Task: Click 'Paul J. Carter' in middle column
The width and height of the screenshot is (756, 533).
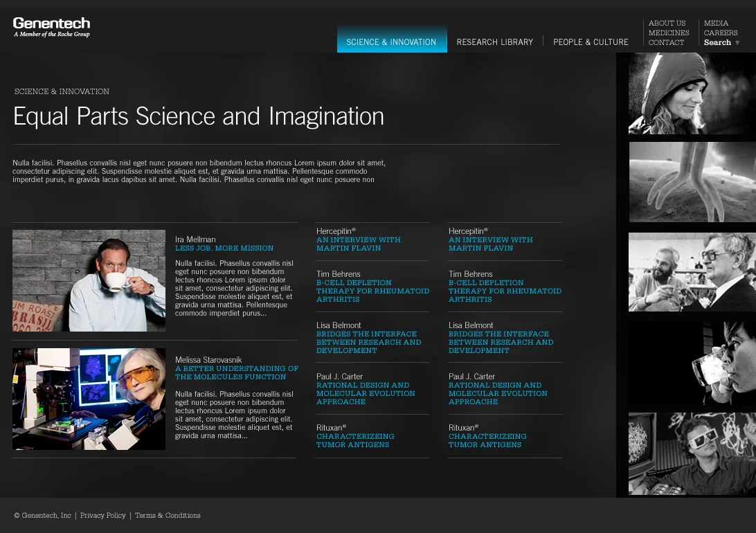Action: coord(339,377)
